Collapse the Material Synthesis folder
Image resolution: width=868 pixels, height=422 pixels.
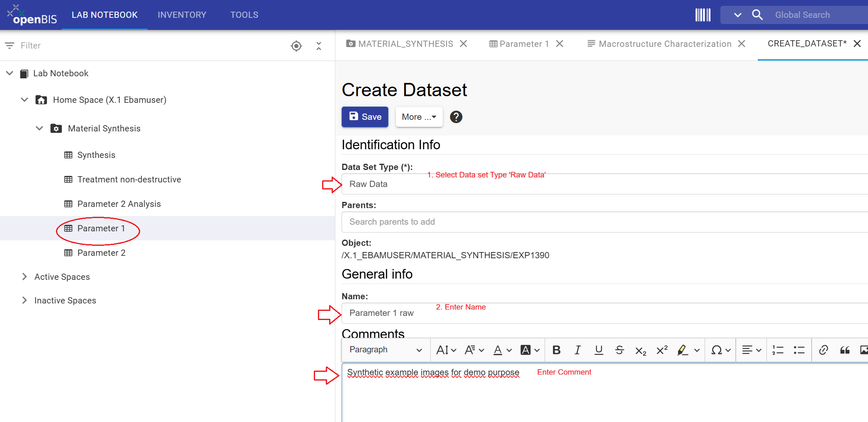(x=39, y=129)
